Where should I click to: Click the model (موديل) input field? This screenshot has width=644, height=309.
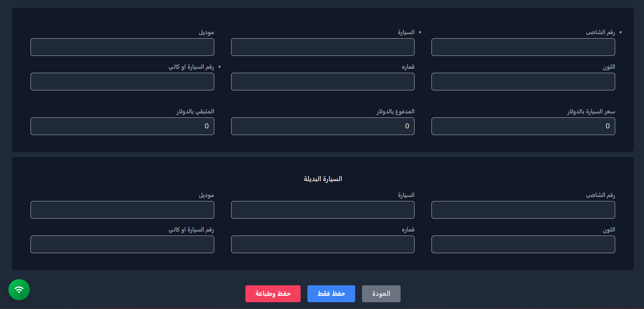(122, 47)
